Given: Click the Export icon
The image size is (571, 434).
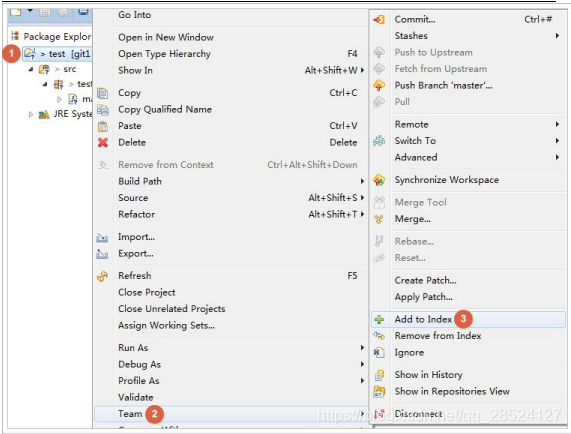Looking at the screenshot, I should [102, 254].
